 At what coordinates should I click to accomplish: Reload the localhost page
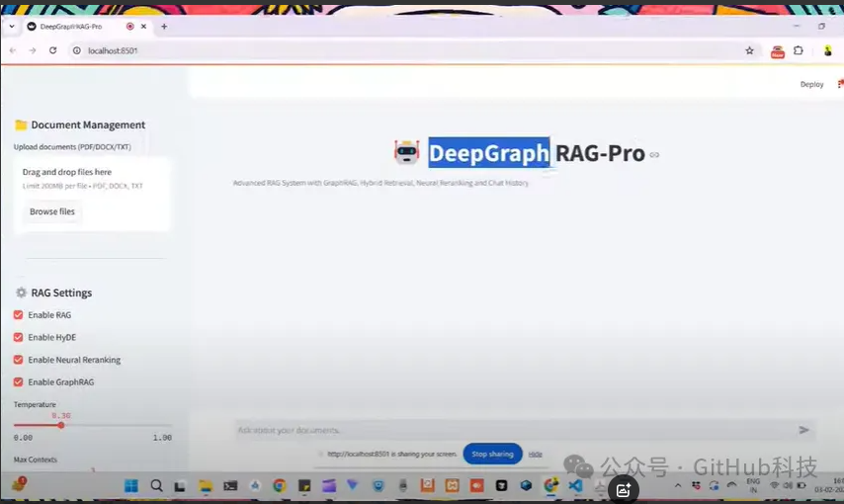52,50
